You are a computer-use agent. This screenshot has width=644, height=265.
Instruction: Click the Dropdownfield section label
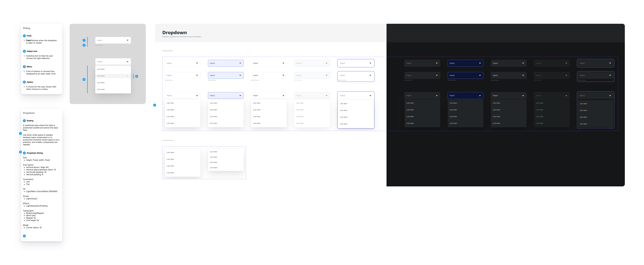(168, 51)
